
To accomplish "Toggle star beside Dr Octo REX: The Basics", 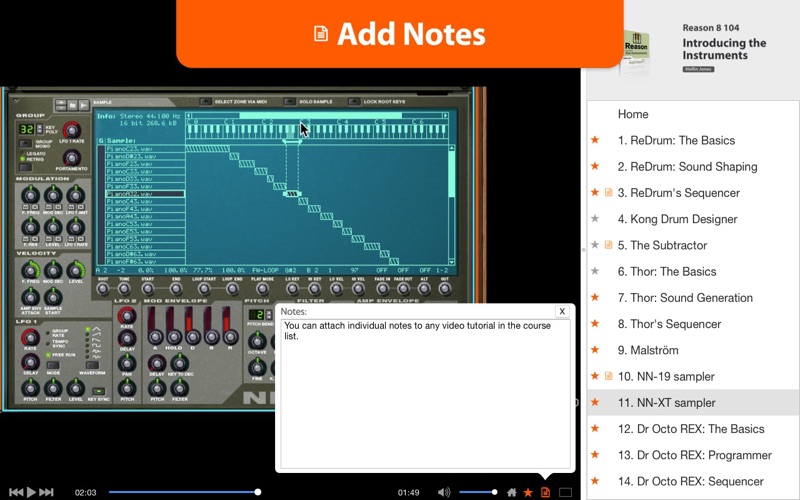I will [595, 429].
